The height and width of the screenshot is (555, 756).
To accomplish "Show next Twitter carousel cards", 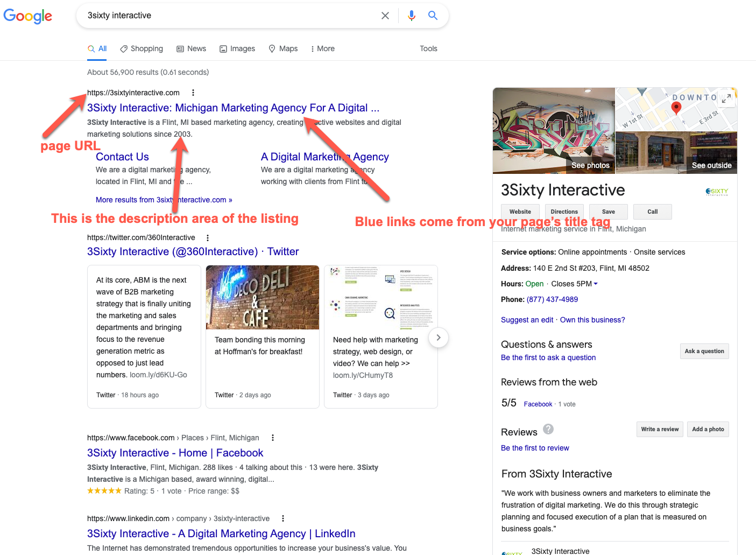I will pos(439,338).
